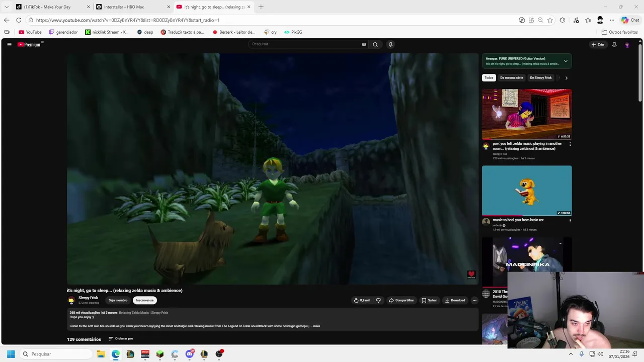Open 'pov: you left zelda music' thumbnail
This screenshot has width=644, height=362.
point(527,114)
